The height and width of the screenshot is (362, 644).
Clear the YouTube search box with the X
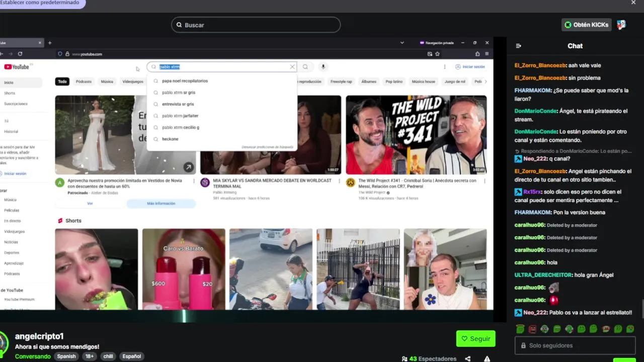(x=292, y=67)
